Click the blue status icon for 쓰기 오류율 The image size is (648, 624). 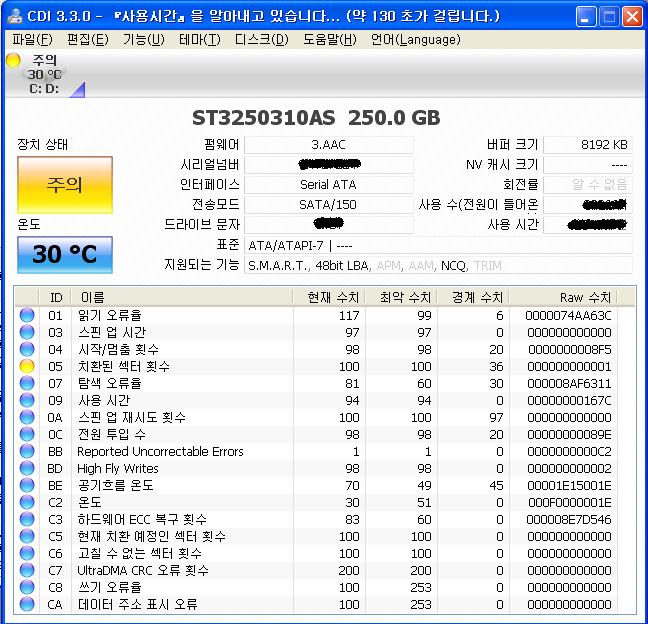pos(27,587)
